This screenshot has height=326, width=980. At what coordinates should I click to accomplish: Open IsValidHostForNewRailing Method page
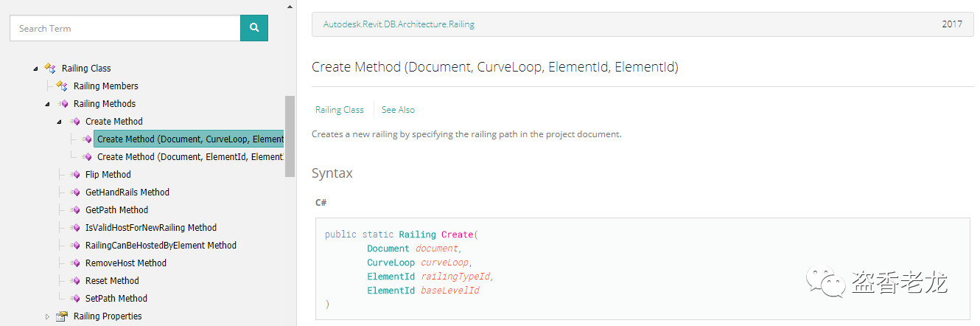(x=151, y=228)
